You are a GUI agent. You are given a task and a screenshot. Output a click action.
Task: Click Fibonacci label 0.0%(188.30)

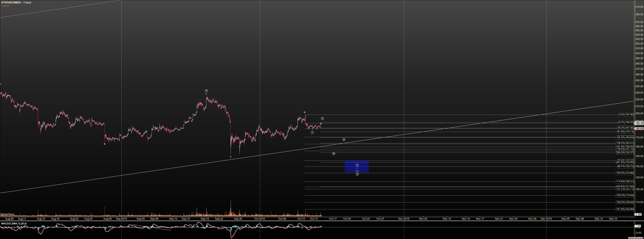[626, 122]
